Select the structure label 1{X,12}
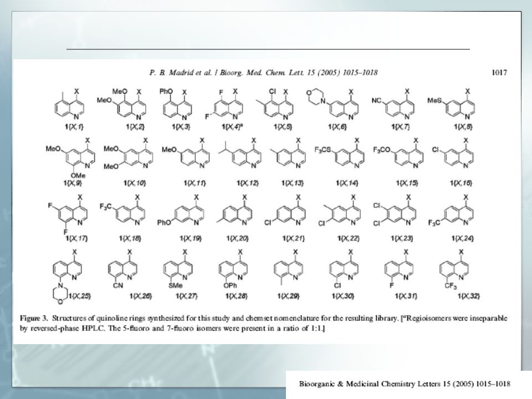Viewport: 532px width, 399px height. tap(248, 183)
